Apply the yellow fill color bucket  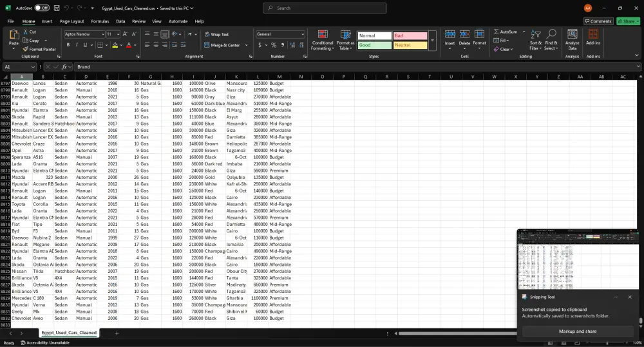pyautogui.click(x=115, y=45)
